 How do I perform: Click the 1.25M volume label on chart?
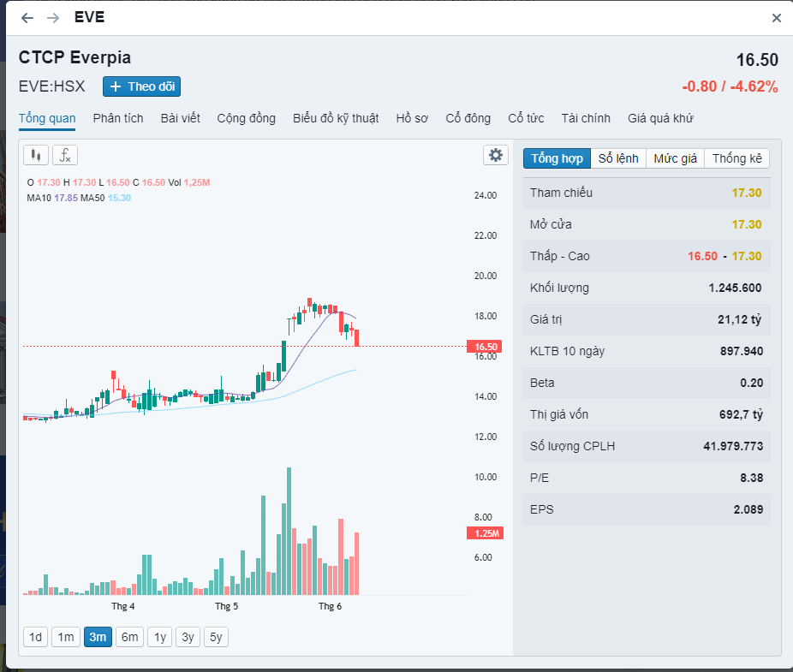484,533
